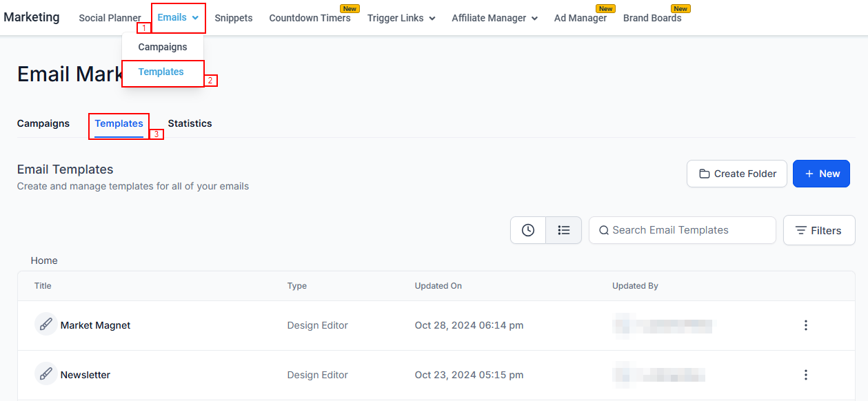The width and height of the screenshot is (868, 401).
Task: Switch to the list view
Action: pyautogui.click(x=564, y=230)
